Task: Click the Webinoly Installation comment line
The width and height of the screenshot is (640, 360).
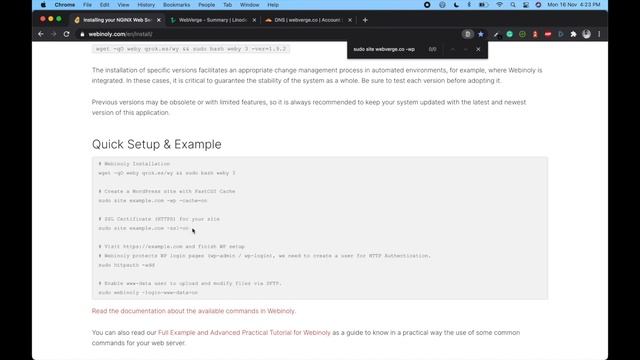Action: 134,164
